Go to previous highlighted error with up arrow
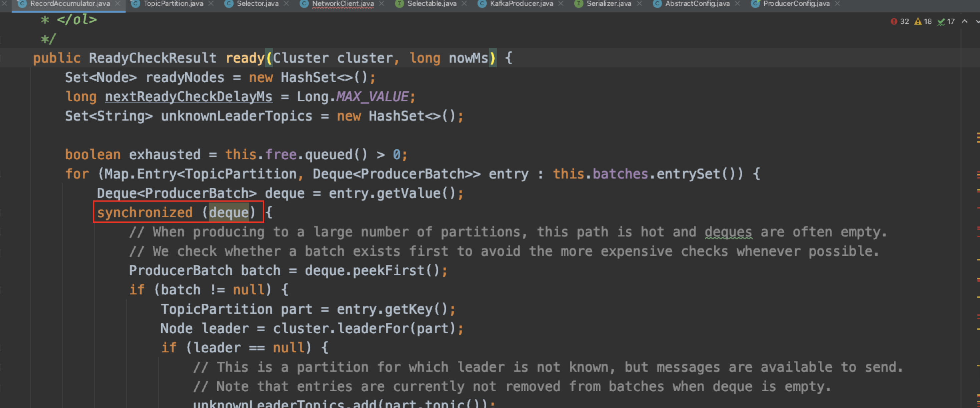 click(964, 22)
